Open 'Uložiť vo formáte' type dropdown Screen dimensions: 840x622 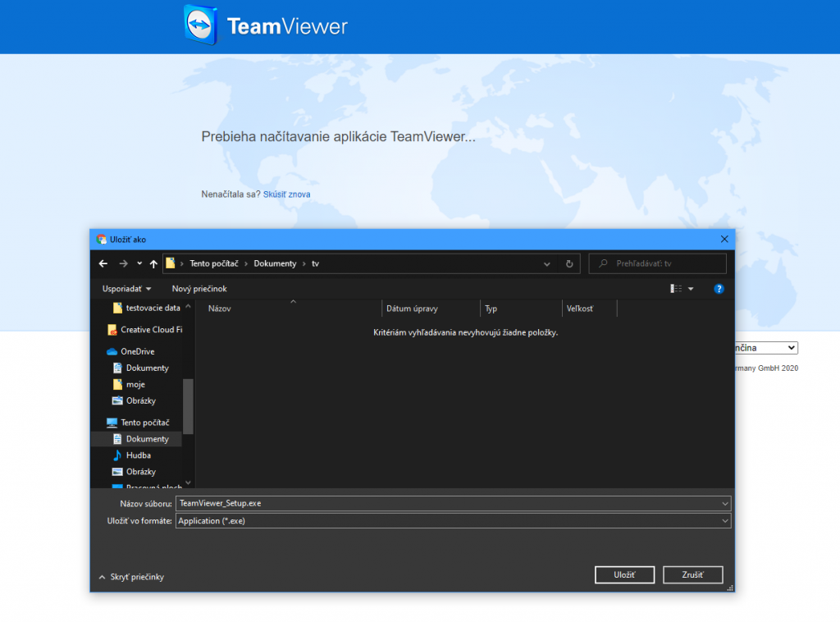click(453, 521)
